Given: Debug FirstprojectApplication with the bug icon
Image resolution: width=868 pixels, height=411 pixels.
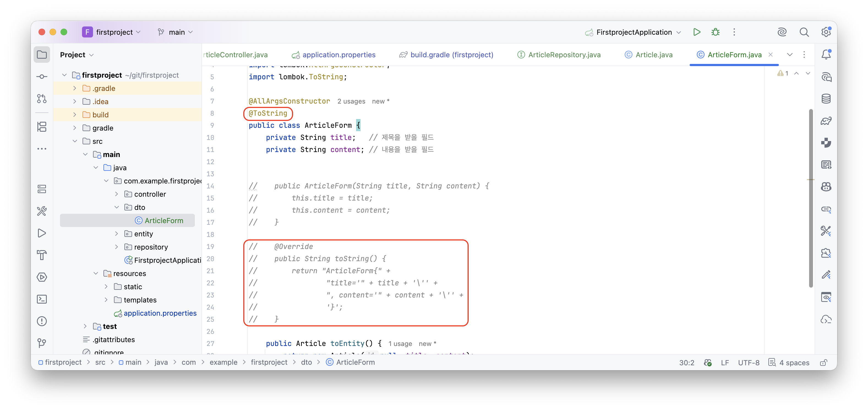Looking at the screenshot, I should click(x=715, y=32).
